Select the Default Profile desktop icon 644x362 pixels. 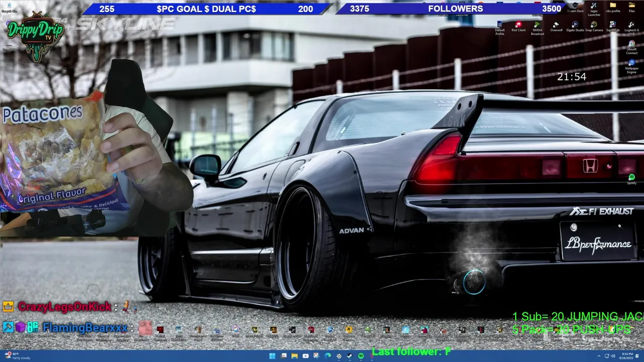click(x=500, y=28)
